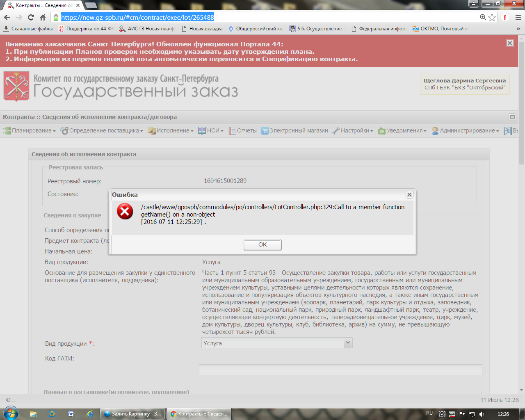
Task: Open the Администрирование menu
Action: [466, 130]
